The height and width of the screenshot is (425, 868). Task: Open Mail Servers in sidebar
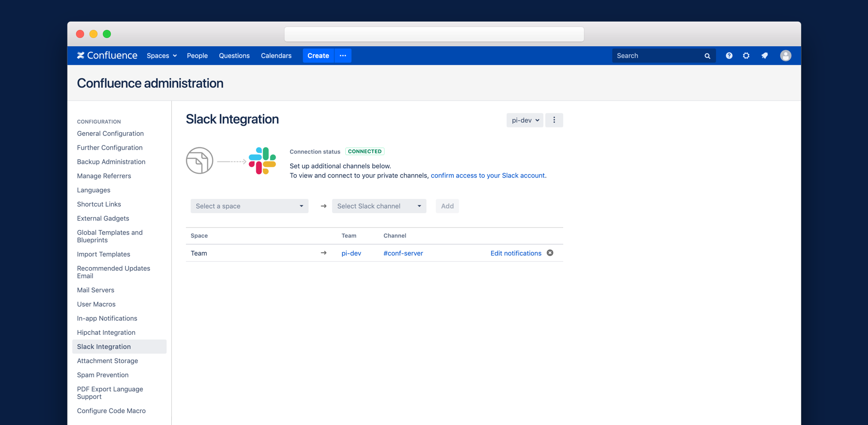point(96,290)
